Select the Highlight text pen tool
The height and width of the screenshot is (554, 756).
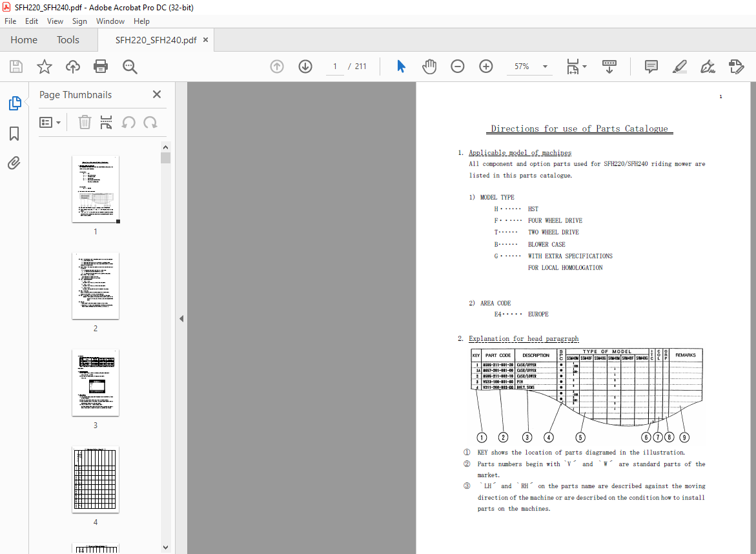(x=679, y=67)
